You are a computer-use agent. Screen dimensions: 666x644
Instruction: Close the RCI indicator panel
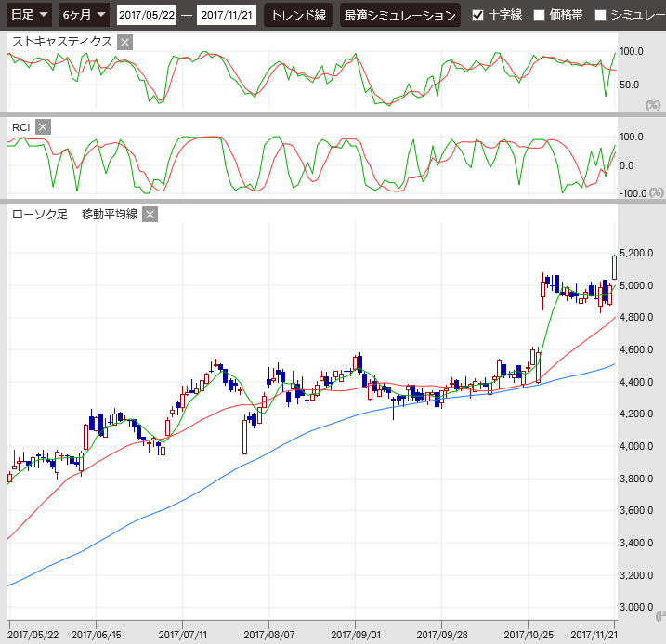point(43,127)
